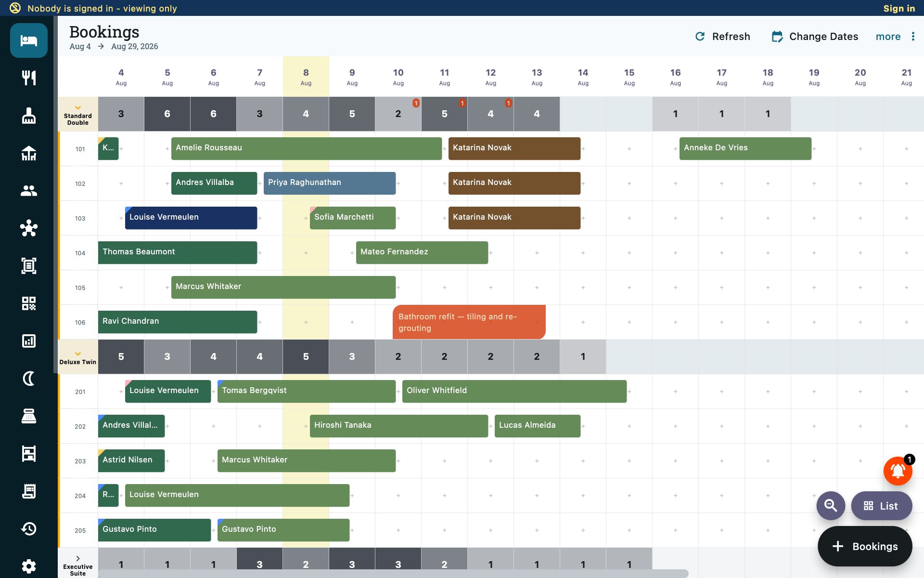Open the guests people sidebar icon

29,191
